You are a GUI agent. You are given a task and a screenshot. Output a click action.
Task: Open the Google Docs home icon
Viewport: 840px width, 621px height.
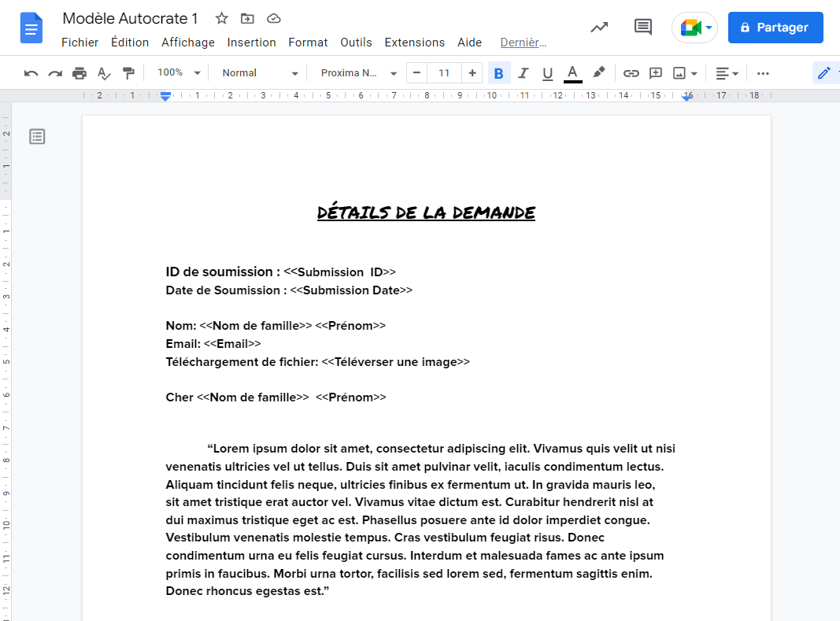point(31,28)
